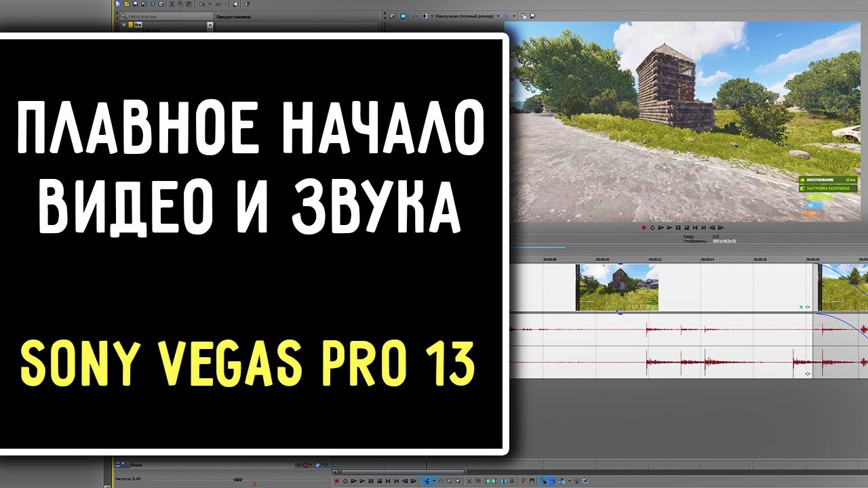Click the record button under the preview

point(644,228)
